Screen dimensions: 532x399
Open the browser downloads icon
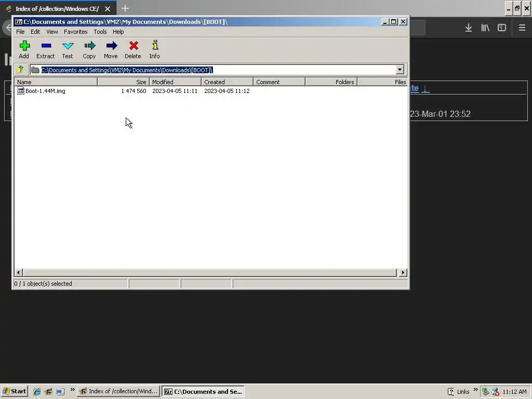point(469,28)
